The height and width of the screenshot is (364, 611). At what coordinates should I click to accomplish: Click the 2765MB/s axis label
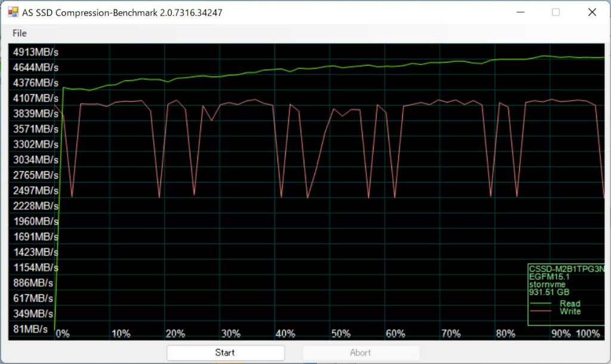point(35,175)
